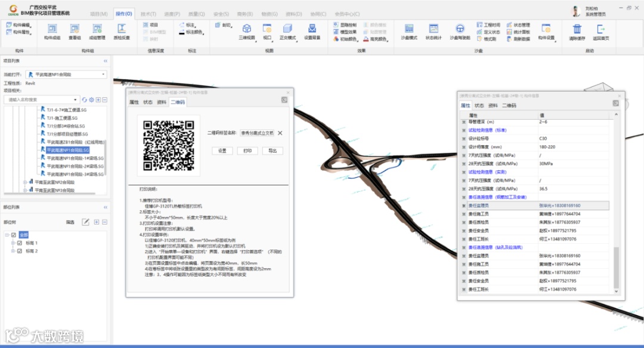Expand the 标高 1 tree node
Screen dimensions: 644x348
[13, 243]
